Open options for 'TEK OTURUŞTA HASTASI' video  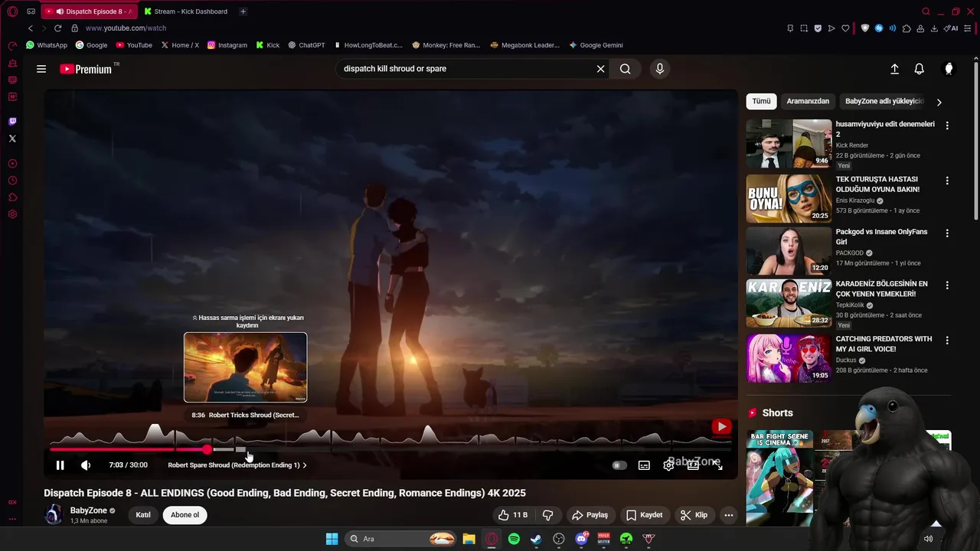click(947, 181)
